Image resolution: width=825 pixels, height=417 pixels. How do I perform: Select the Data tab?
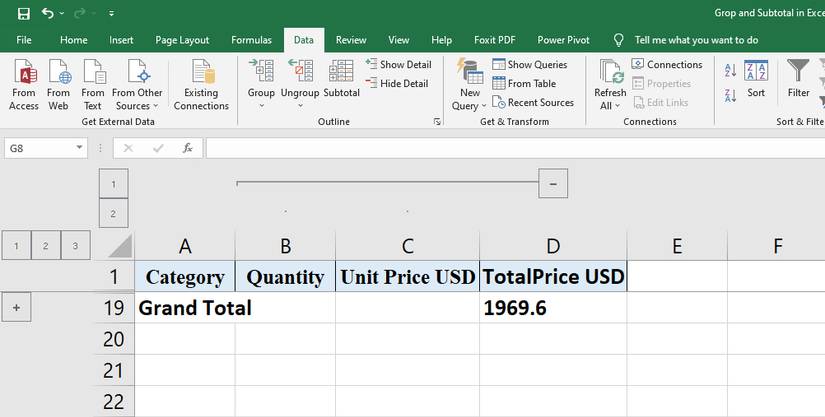pos(304,40)
